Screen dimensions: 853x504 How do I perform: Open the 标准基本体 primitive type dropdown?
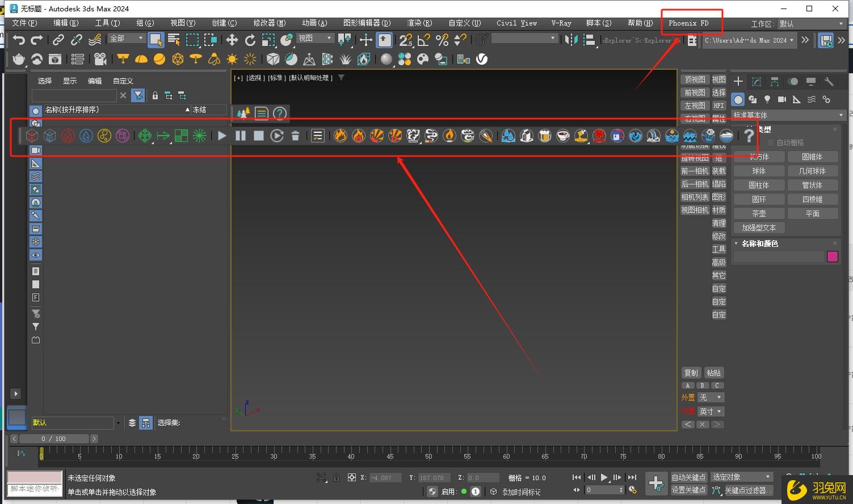click(x=788, y=115)
